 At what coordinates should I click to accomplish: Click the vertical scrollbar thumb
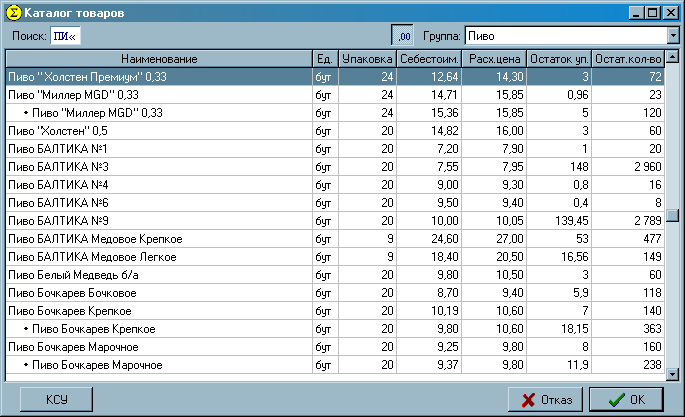(x=672, y=215)
